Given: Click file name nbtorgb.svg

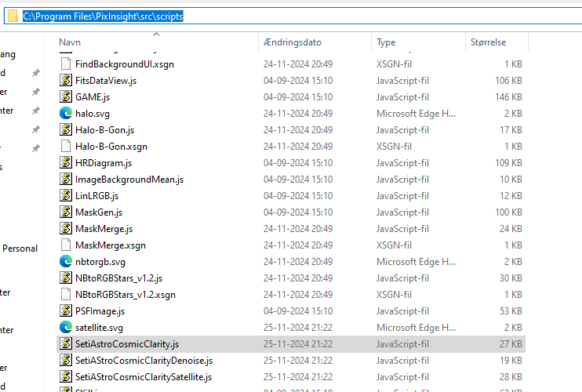Looking at the screenshot, I should pyautogui.click(x=100, y=262).
